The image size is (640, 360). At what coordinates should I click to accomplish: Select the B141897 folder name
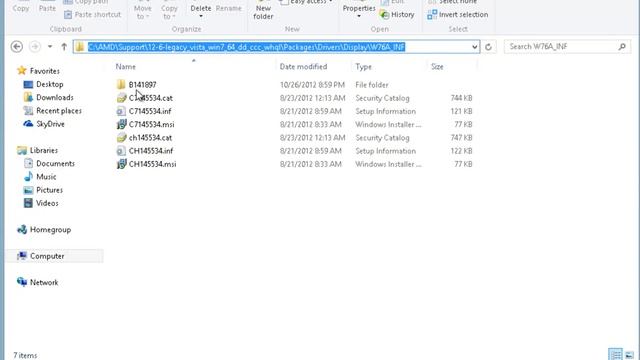[x=142, y=85]
